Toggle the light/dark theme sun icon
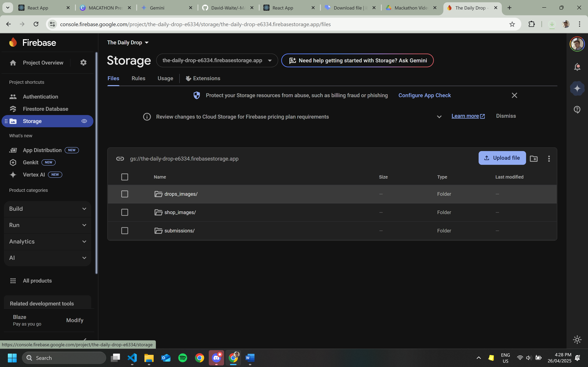 coord(577,339)
